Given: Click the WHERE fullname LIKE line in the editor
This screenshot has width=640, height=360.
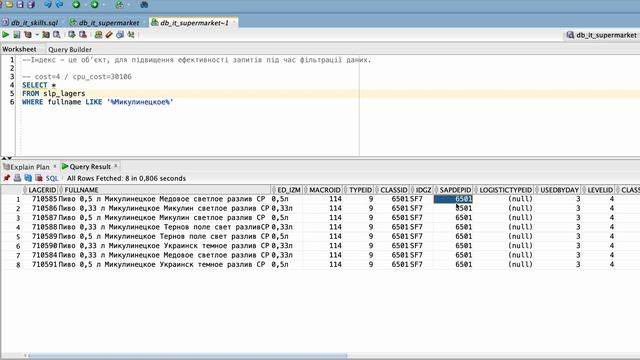Looking at the screenshot, I should click(98, 102).
